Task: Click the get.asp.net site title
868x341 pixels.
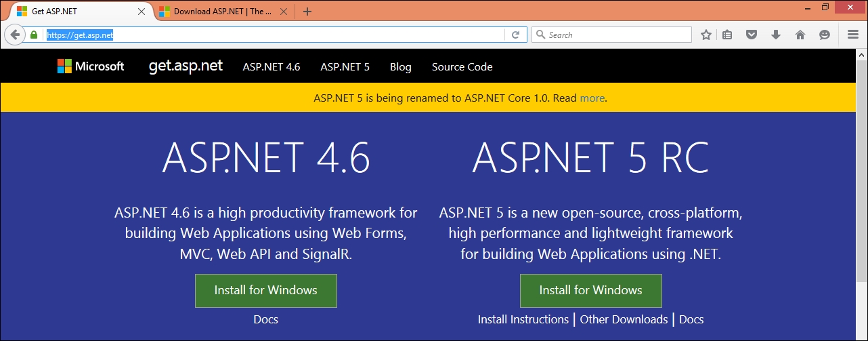Action: [x=186, y=66]
